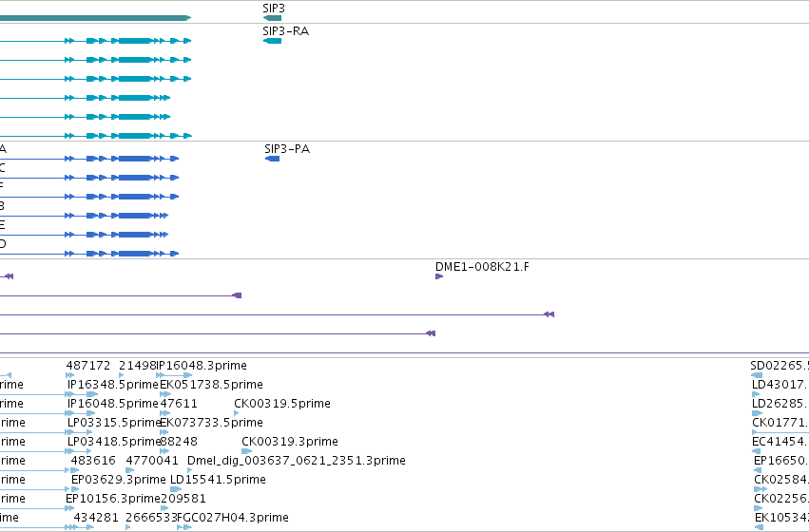The width and height of the screenshot is (809, 532).
Task: Click EST label 487172
Action: [x=87, y=366]
